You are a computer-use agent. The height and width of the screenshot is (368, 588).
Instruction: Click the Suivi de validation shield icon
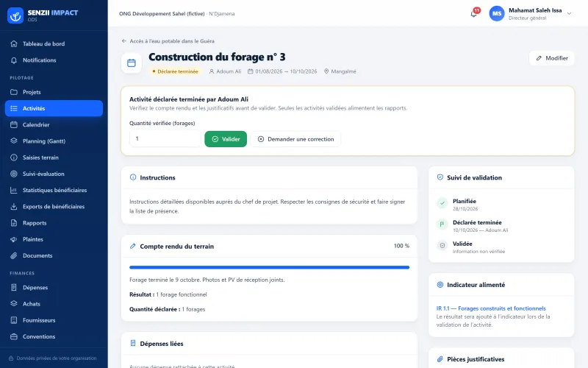(440, 177)
